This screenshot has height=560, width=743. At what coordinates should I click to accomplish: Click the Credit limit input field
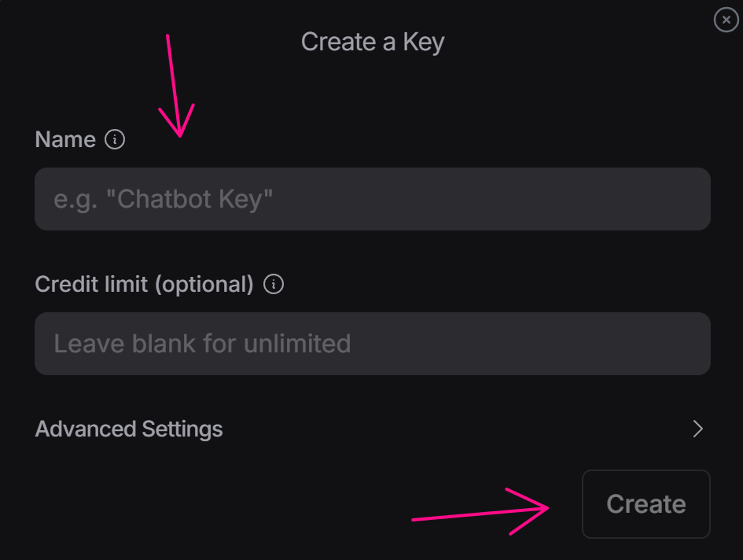point(373,344)
